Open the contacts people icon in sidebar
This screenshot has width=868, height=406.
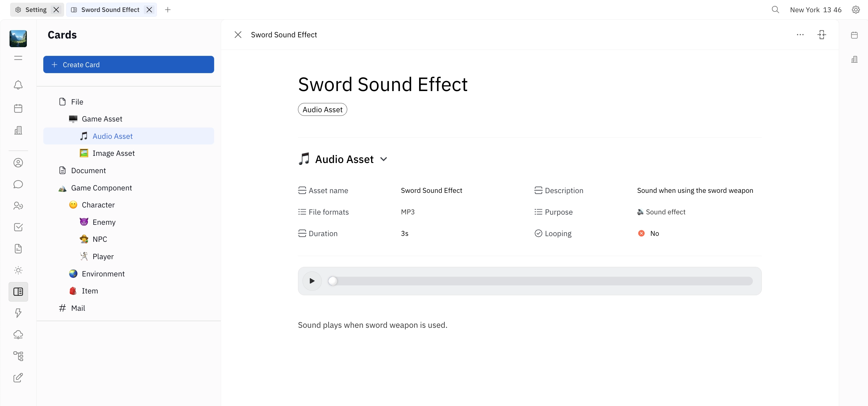coord(18,162)
